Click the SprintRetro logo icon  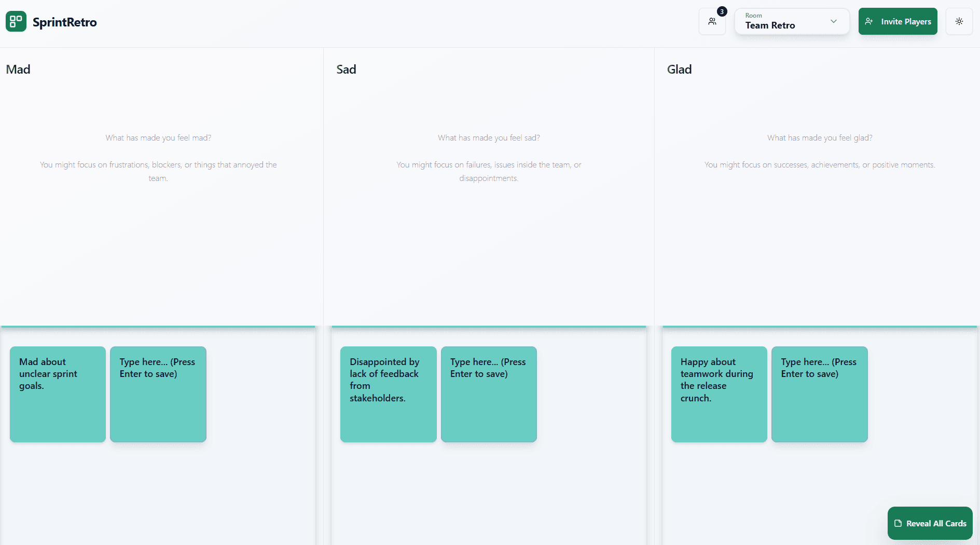(16, 22)
